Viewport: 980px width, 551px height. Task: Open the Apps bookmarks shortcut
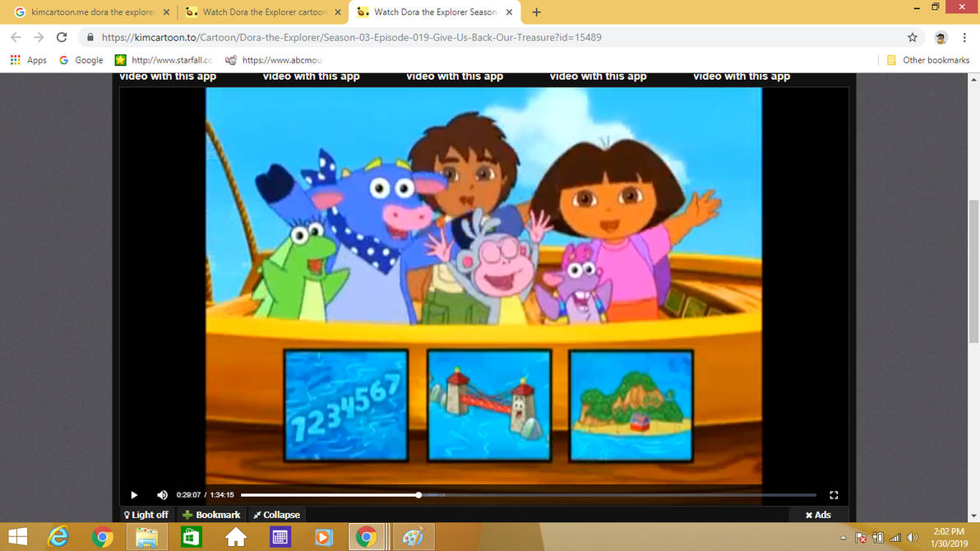point(28,60)
